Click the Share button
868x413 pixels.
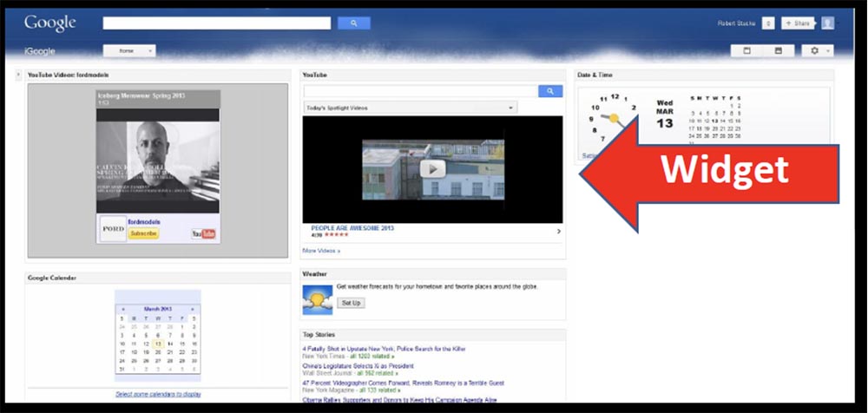click(798, 23)
